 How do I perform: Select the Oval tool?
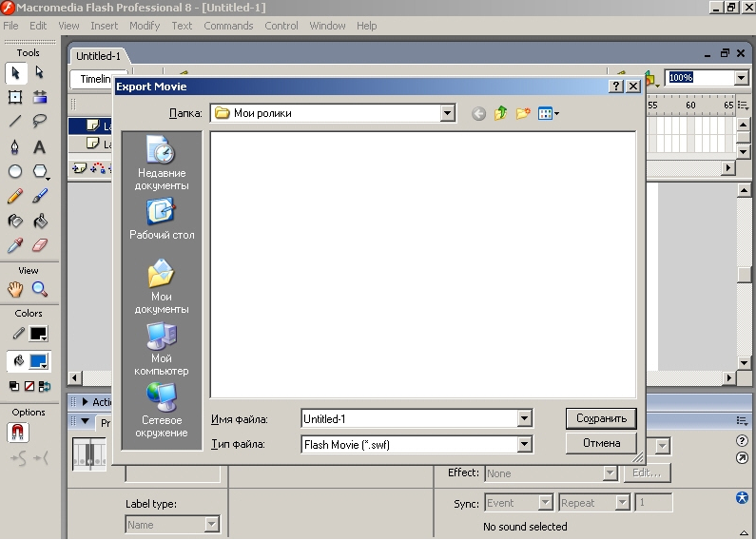[15, 171]
